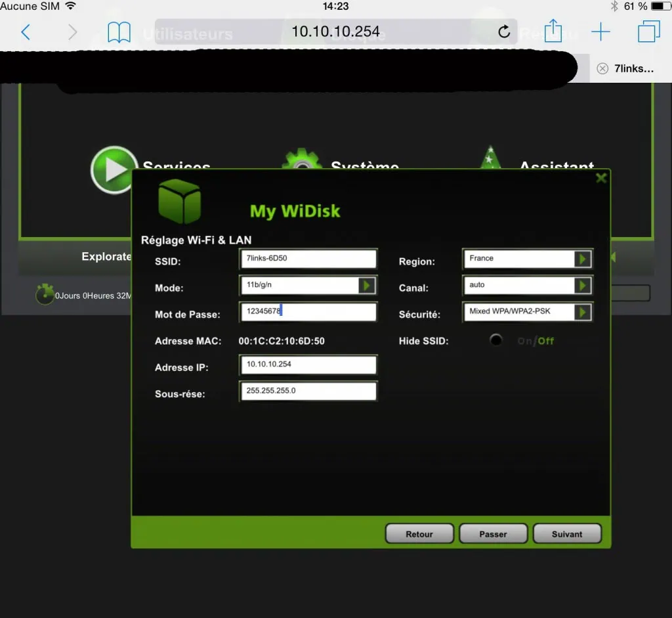Image resolution: width=672 pixels, height=618 pixels.
Task: Tap the 10.10.10.254 address bar
Action: tap(335, 32)
